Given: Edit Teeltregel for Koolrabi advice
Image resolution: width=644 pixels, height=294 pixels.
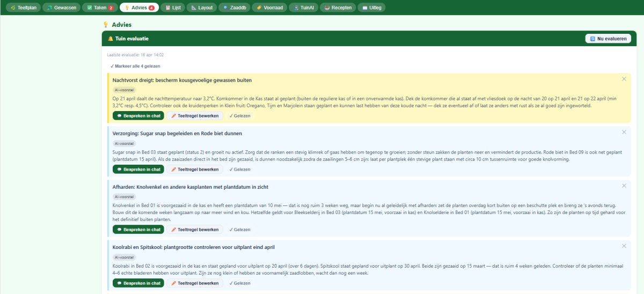Looking at the screenshot, I should [195, 283].
